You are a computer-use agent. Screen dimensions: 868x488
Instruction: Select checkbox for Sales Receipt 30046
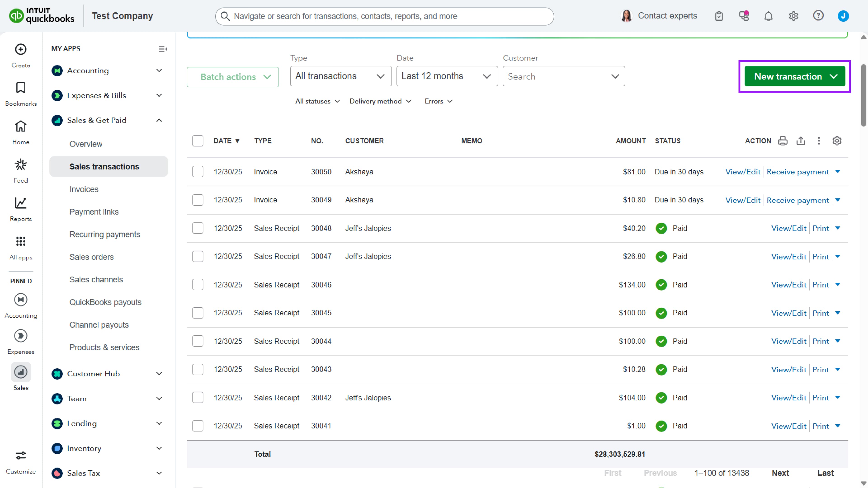(198, 285)
